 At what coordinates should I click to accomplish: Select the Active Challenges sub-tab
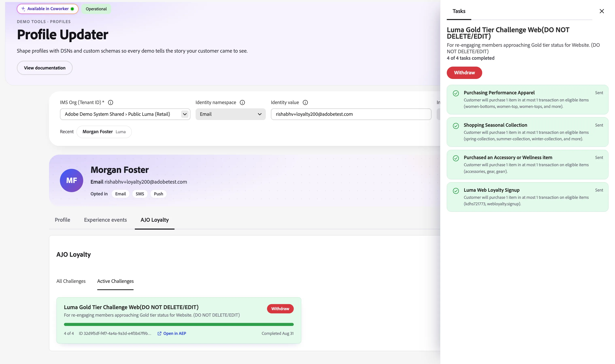(116, 281)
